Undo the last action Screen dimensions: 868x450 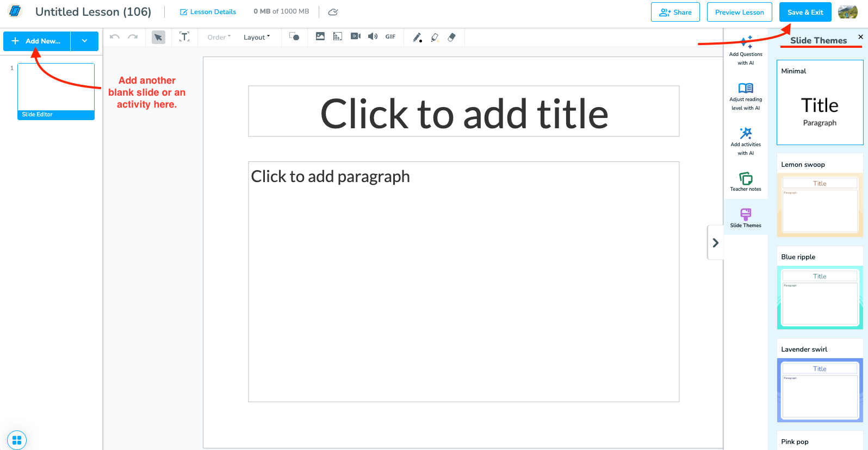coord(115,37)
